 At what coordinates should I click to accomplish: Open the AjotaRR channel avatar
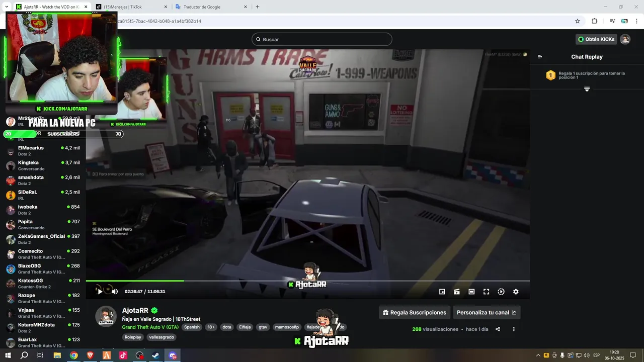106,316
